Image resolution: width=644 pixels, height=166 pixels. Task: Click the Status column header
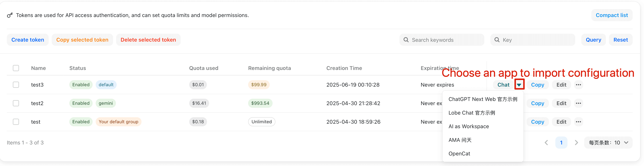point(77,68)
